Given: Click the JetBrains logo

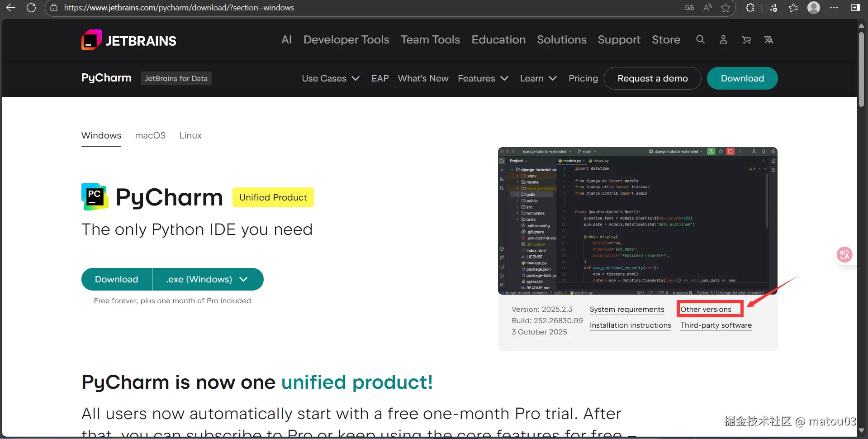Looking at the screenshot, I should pyautogui.click(x=129, y=40).
